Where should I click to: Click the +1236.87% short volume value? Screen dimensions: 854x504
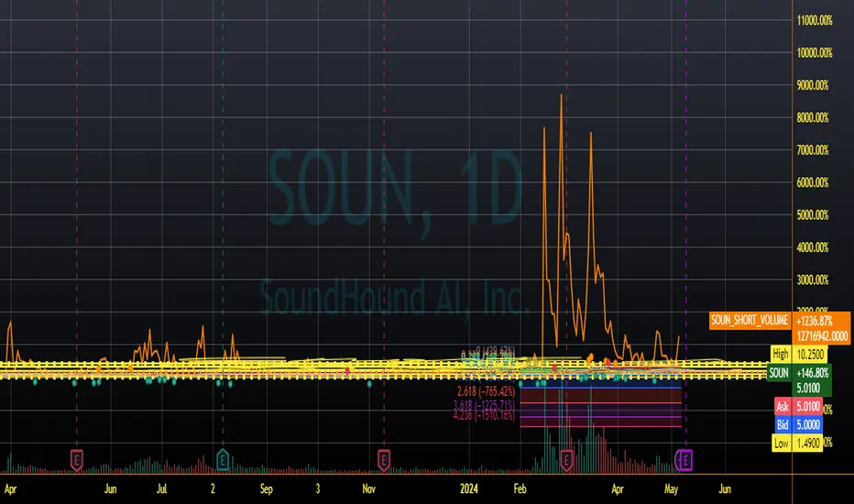click(814, 322)
